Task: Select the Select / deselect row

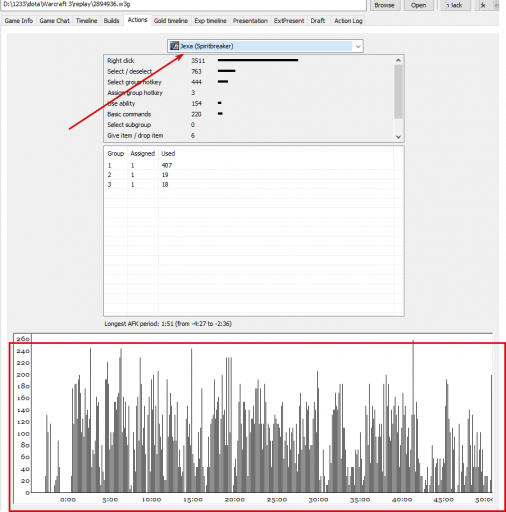Action: click(x=249, y=71)
